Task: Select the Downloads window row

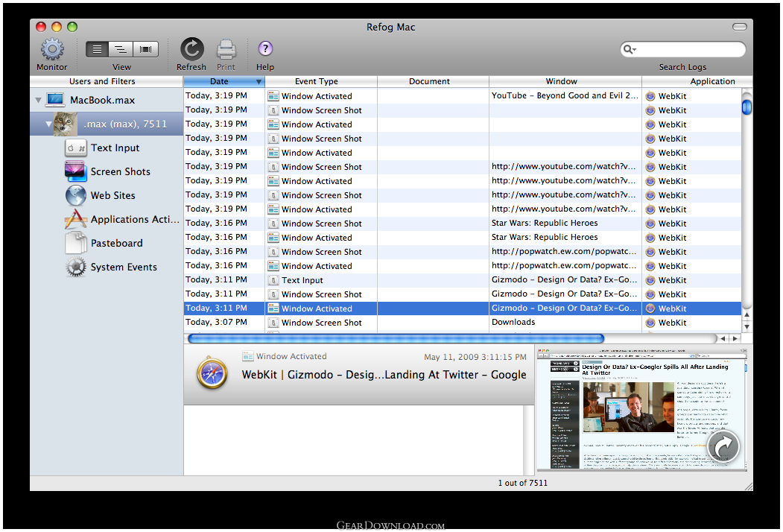Action: click(x=463, y=323)
